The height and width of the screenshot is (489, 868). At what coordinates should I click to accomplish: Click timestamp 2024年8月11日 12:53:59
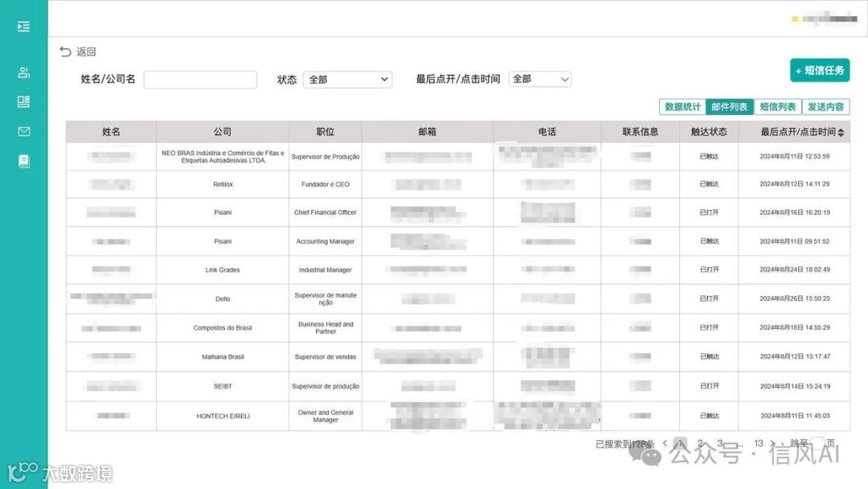pyautogui.click(x=794, y=157)
